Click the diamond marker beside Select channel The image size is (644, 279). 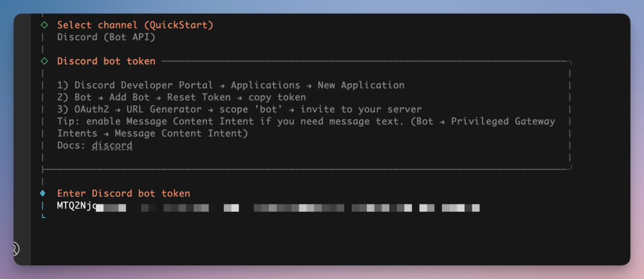(44, 25)
